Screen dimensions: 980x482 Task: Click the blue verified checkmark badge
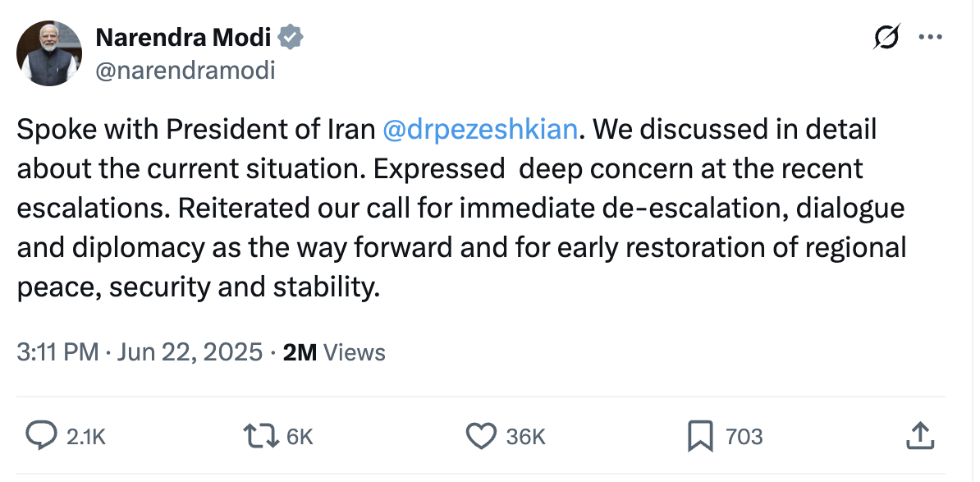pyautogui.click(x=291, y=37)
